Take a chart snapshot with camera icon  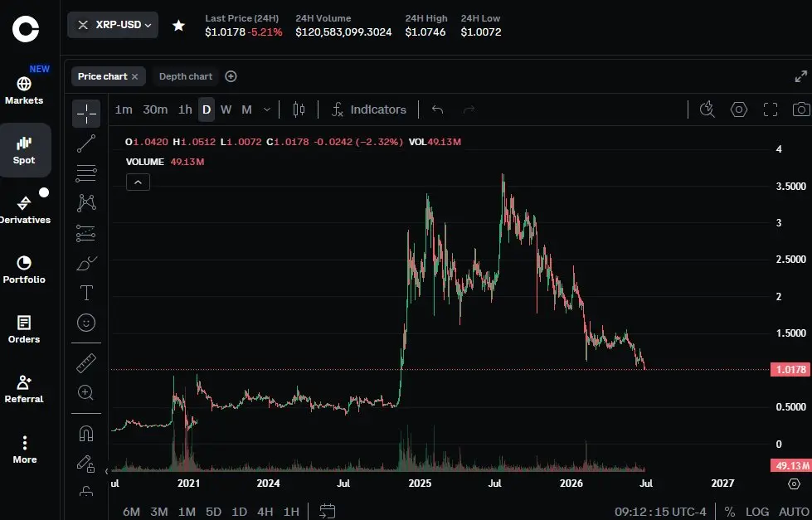(802, 109)
